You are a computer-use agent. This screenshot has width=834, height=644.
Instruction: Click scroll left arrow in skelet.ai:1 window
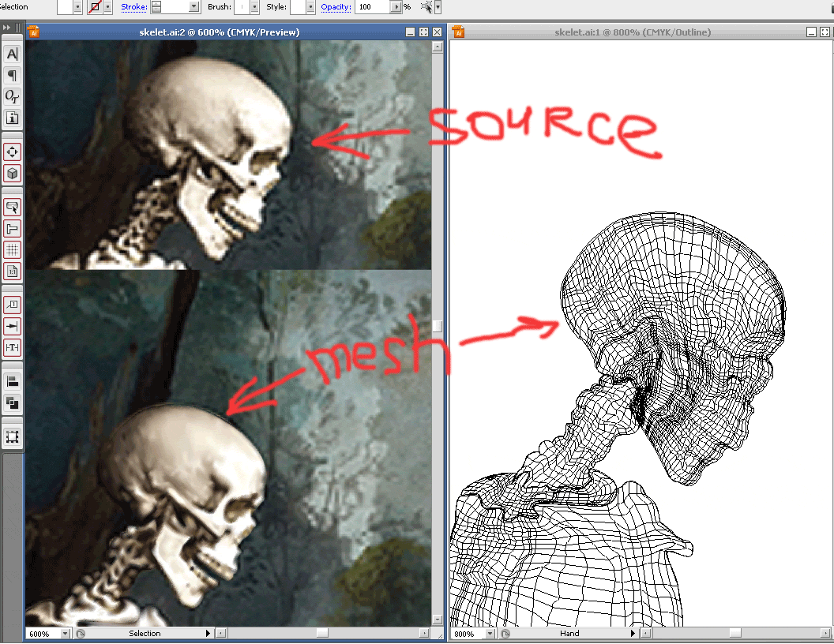click(x=645, y=634)
